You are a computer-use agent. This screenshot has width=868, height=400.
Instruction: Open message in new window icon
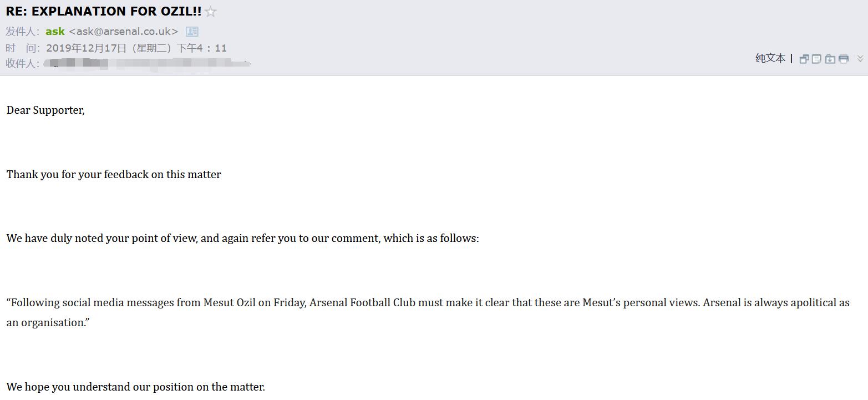[804, 59]
